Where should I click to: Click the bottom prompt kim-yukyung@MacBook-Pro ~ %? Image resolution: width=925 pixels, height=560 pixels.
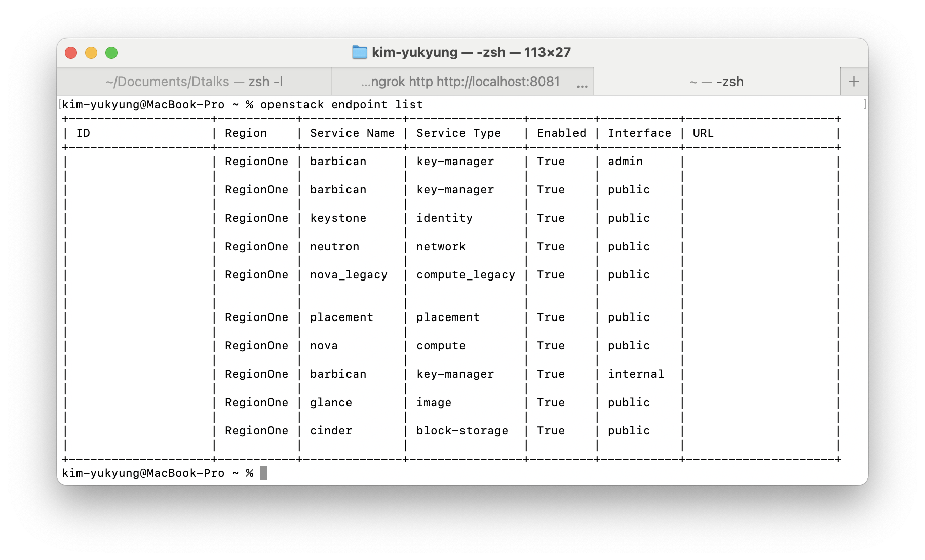click(158, 473)
